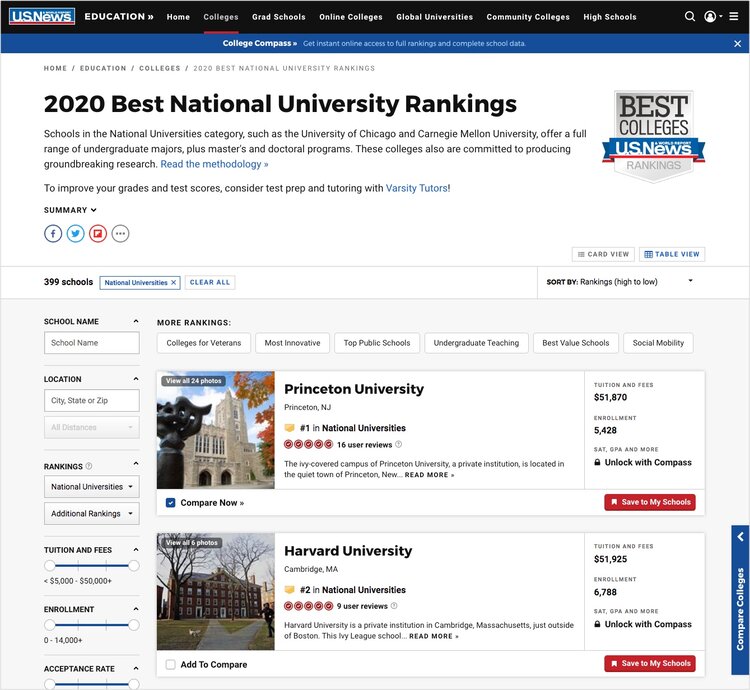
Task: Click the Best Colleges Rankings badge
Action: tap(653, 137)
